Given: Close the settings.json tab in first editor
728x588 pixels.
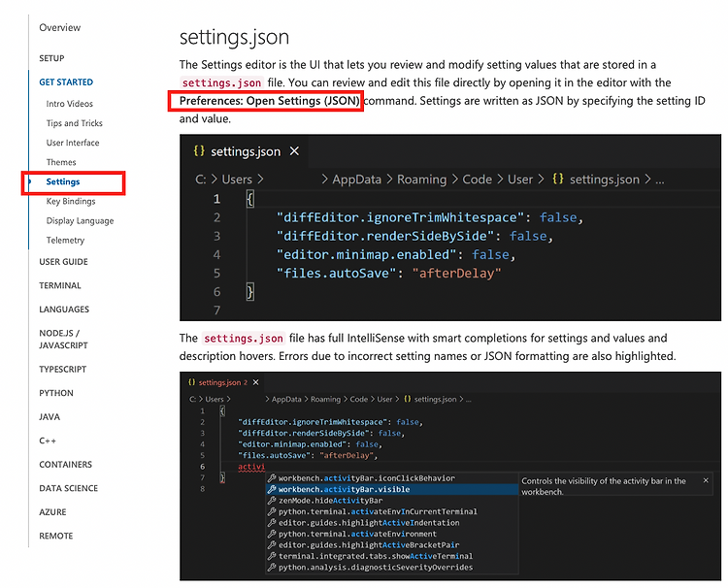Looking at the screenshot, I should (x=294, y=150).
